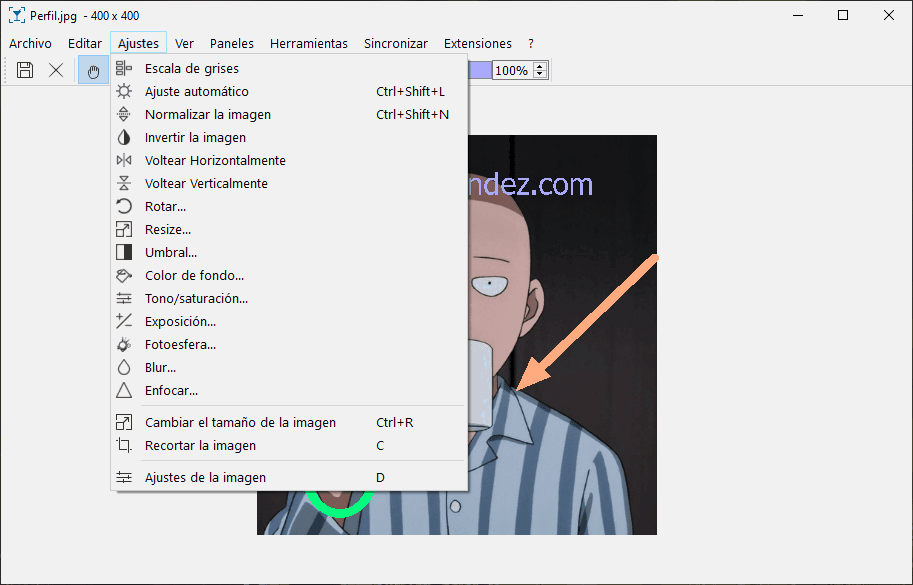Open Fotoesfera... option
Screen dimensions: 913x585
[x=289, y=344]
